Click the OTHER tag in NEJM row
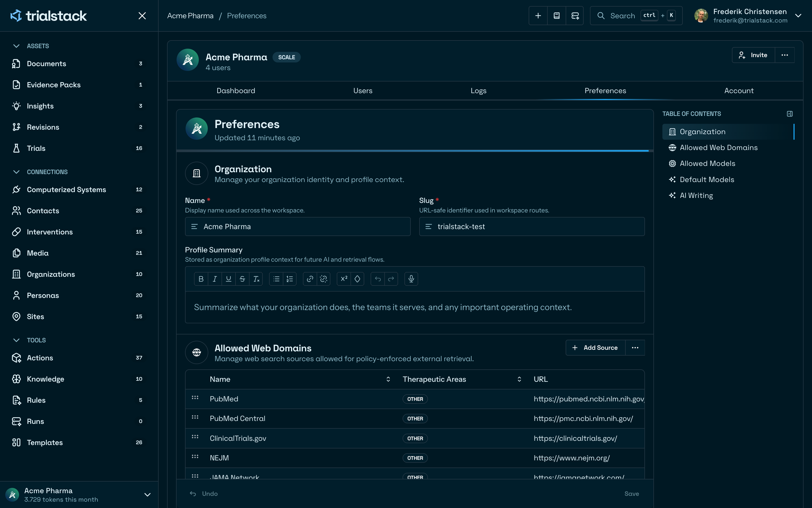This screenshot has width=812, height=508. (415, 458)
